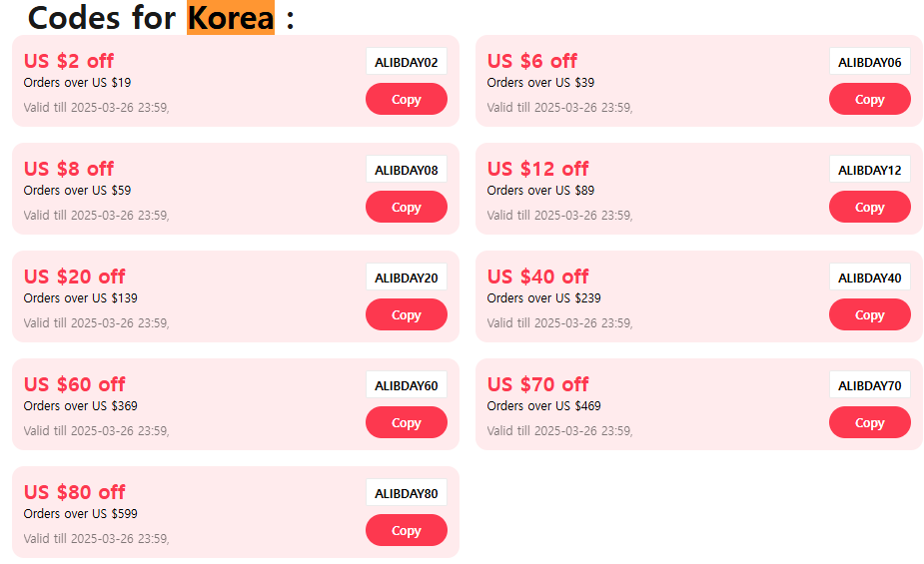Image resolution: width=924 pixels, height=564 pixels.
Task: Copy the ALIBDAY70 coupon code
Action: pos(869,422)
